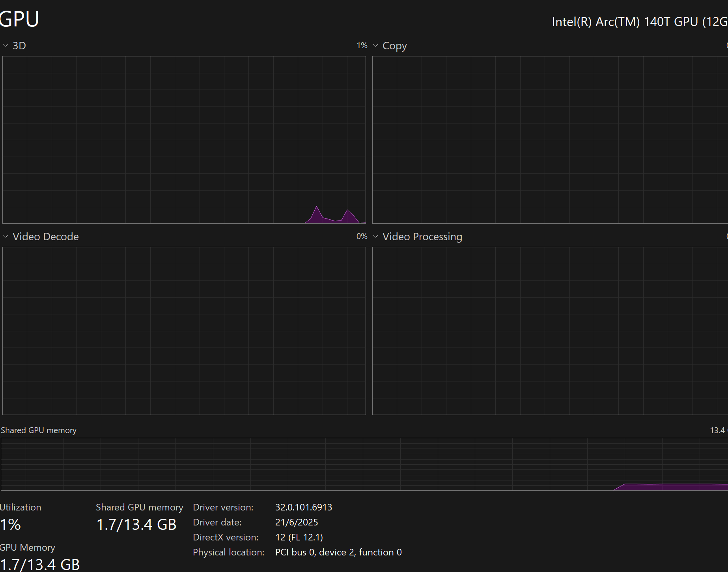The height and width of the screenshot is (572, 728).
Task: Click the GPU Memory label
Action: (28, 548)
